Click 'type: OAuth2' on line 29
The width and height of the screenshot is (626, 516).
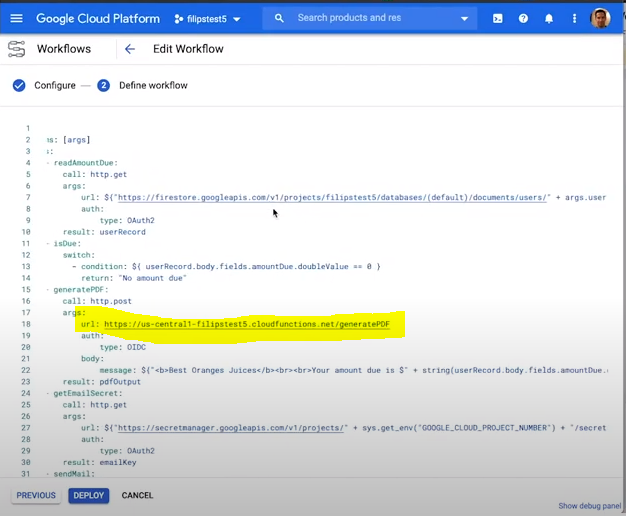(x=127, y=451)
